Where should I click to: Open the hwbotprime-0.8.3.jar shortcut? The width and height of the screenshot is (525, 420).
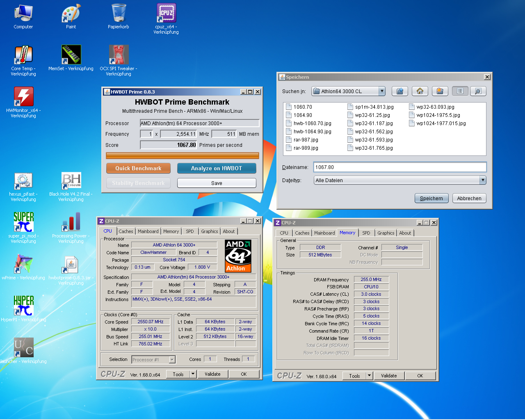[x=71, y=269]
